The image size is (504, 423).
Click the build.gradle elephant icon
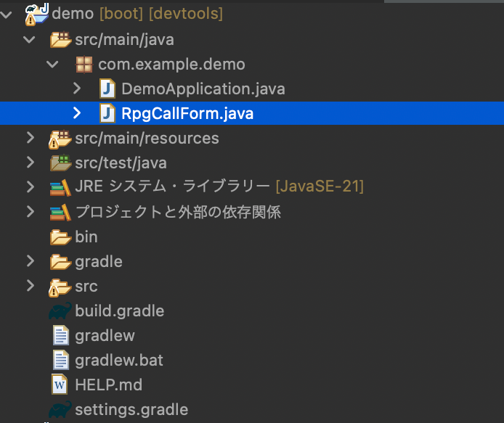point(60,311)
